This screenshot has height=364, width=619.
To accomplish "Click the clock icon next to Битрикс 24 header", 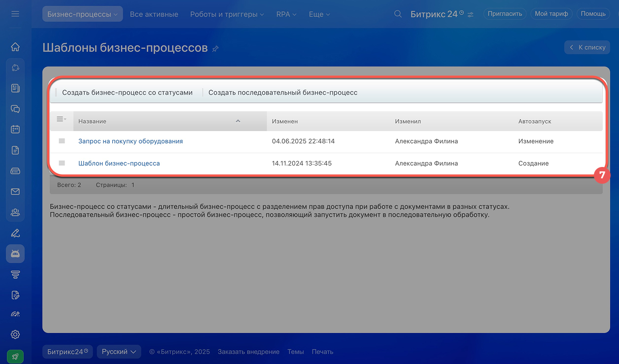I will (x=462, y=13).
